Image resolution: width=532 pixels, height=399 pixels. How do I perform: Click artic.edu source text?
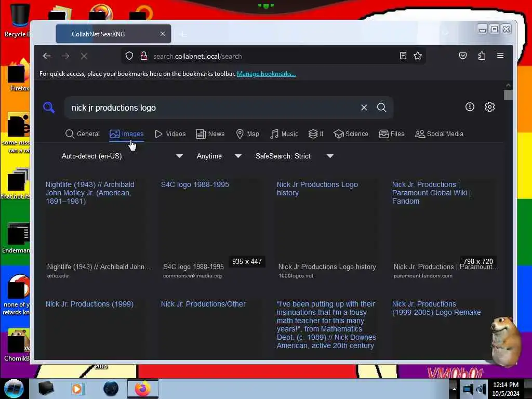(58, 276)
